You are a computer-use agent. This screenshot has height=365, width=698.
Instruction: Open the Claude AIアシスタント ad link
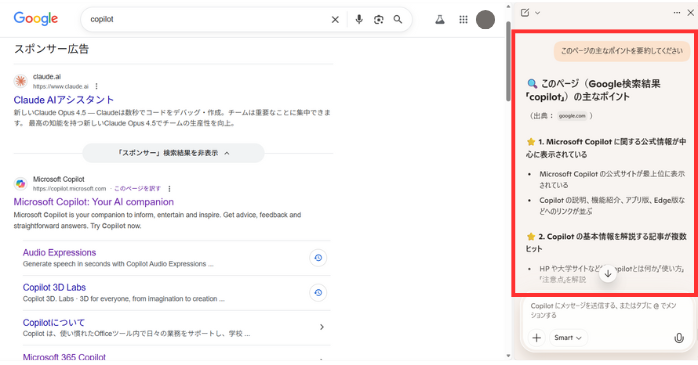64,100
